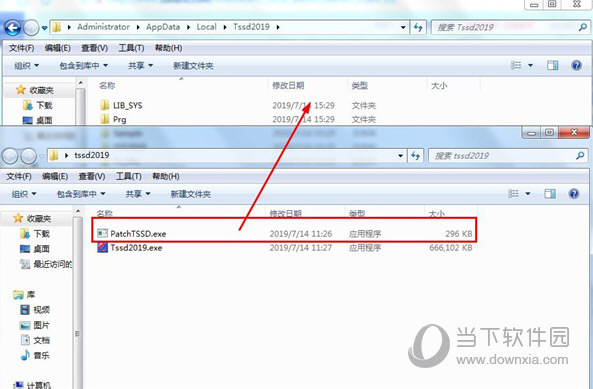Open 组织 dropdown in back window
Screen dimensions: 593x389
coord(26,65)
